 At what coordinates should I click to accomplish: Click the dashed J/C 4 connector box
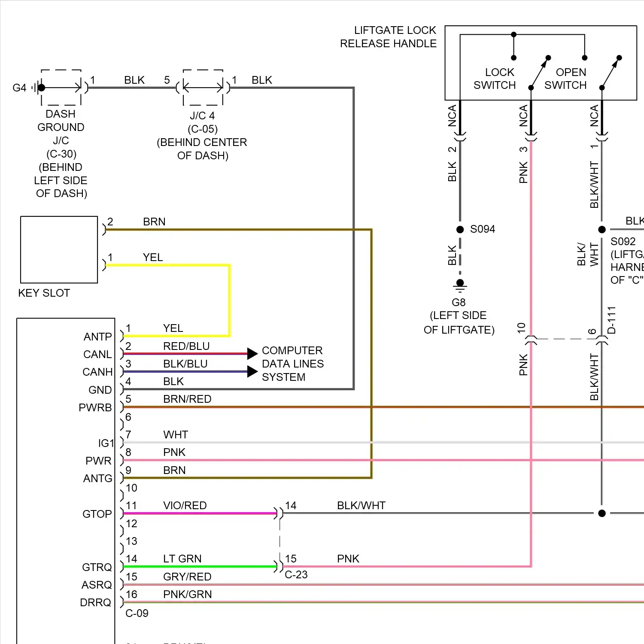point(203,88)
